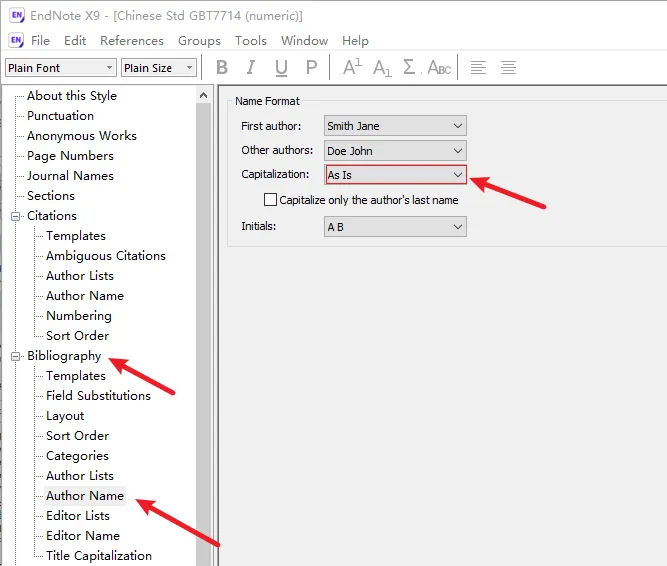Viewport: 667px width, 566px height.
Task: Apply Subscript formatting icon
Action: [x=382, y=68]
